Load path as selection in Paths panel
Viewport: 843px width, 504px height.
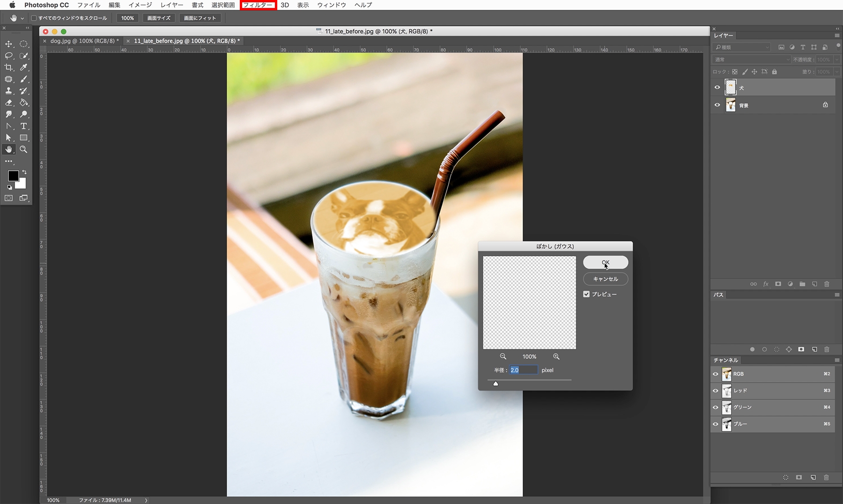click(776, 349)
